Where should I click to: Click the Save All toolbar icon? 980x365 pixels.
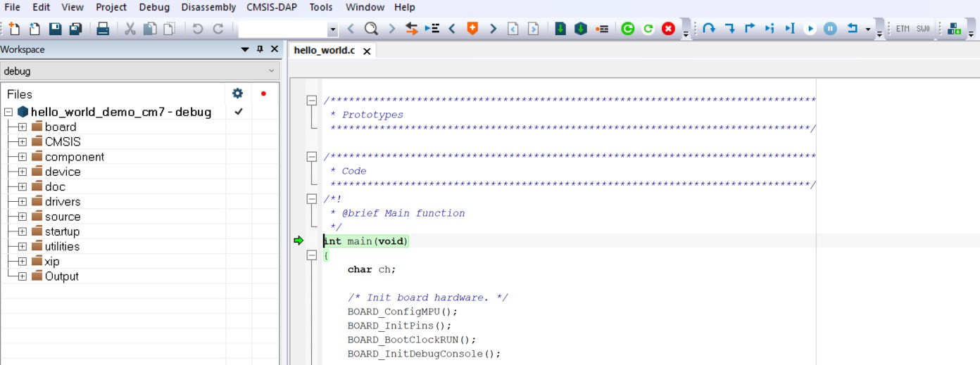click(x=75, y=29)
